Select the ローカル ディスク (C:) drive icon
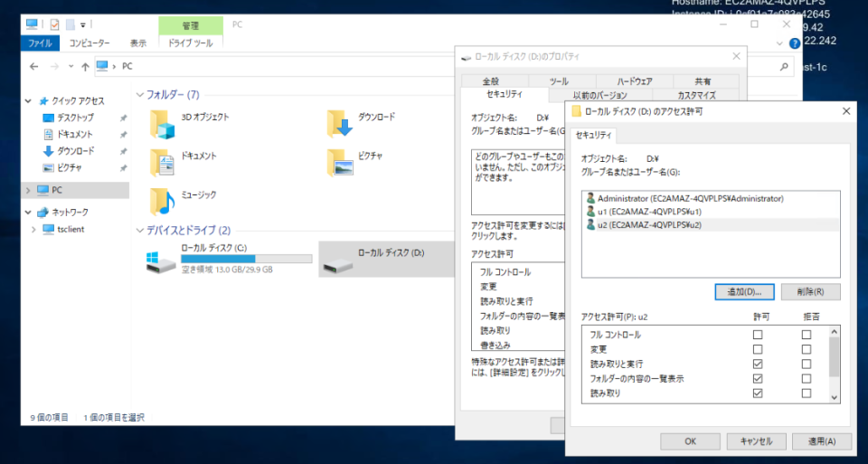 click(x=161, y=261)
